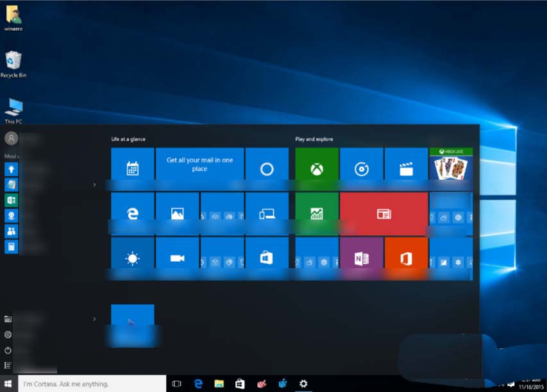Image resolution: width=547 pixels, height=392 pixels.
Task: Open the webcam icon app in most used
Action: (x=11, y=216)
